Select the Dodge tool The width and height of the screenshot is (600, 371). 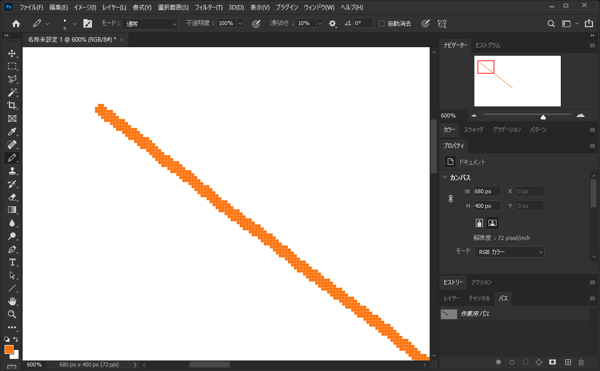tap(12, 236)
